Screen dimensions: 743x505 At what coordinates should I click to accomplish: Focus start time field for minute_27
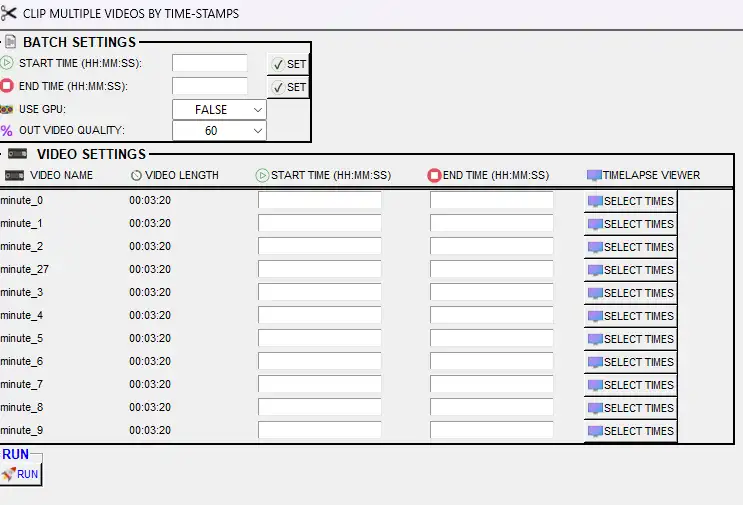(x=320, y=269)
